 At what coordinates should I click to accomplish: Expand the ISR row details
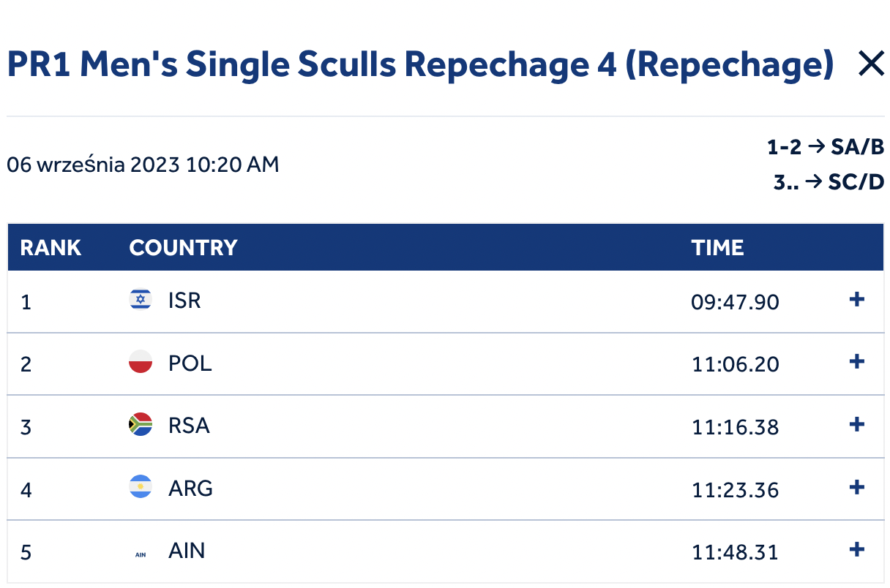coord(856,300)
